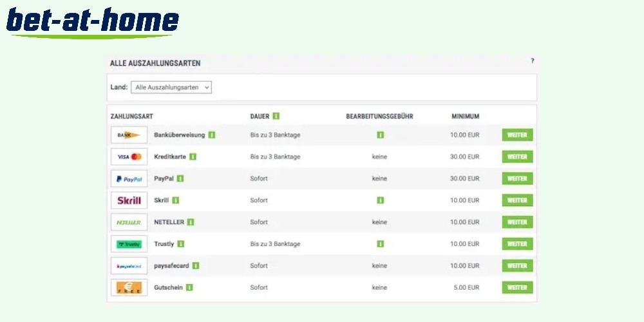Click the ZAHLUNGSART column header
Viewport: 644px width, 322px height.
[x=132, y=116]
